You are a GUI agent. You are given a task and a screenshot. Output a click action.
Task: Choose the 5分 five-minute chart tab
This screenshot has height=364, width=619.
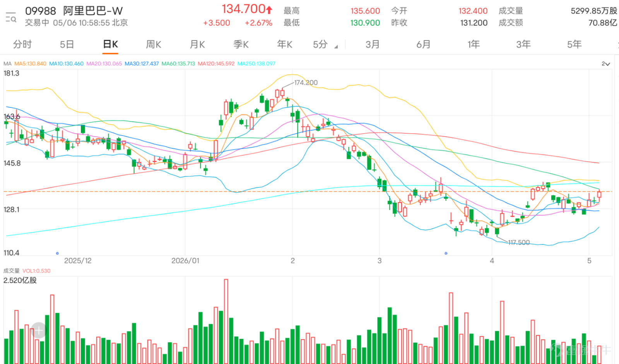pos(320,44)
